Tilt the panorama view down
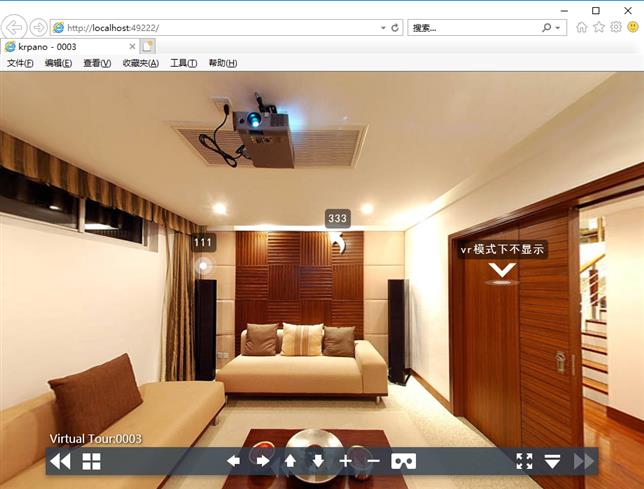The width and height of the screenshot is (644, 489). (318, 461)
